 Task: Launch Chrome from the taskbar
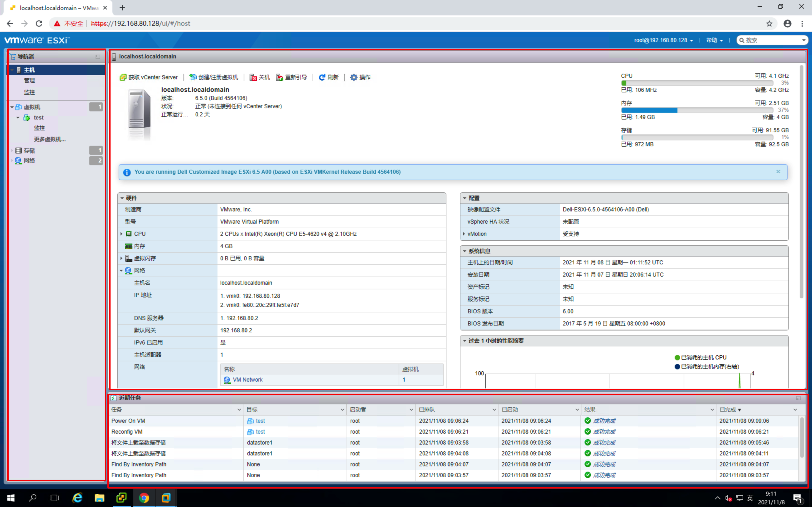pos(144,498)
